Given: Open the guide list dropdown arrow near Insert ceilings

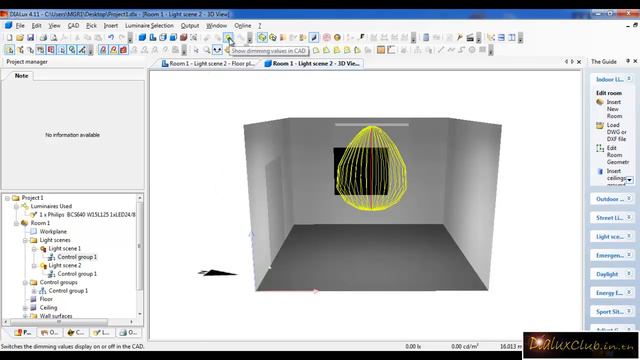Looking at the screenshot, I should [630, 180].
